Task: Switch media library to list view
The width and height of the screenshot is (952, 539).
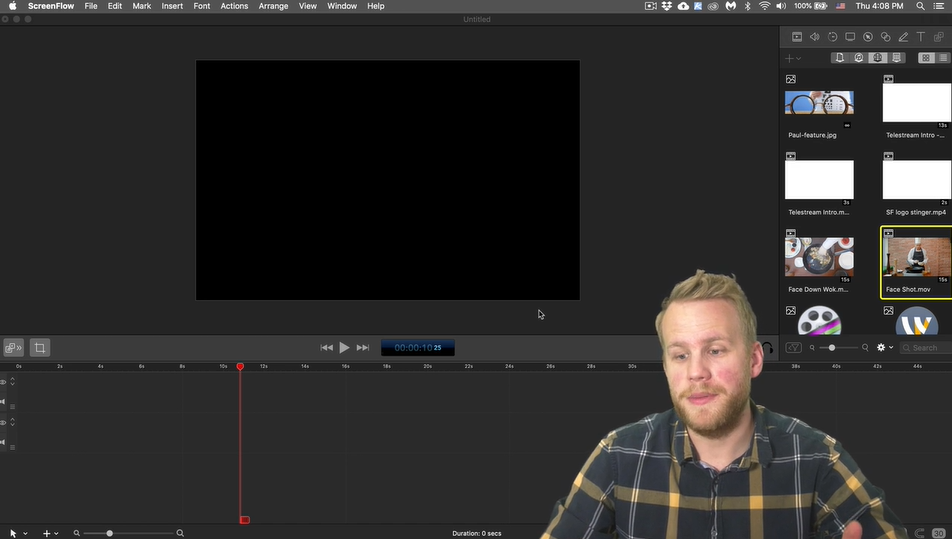Action: click(943, 58)
